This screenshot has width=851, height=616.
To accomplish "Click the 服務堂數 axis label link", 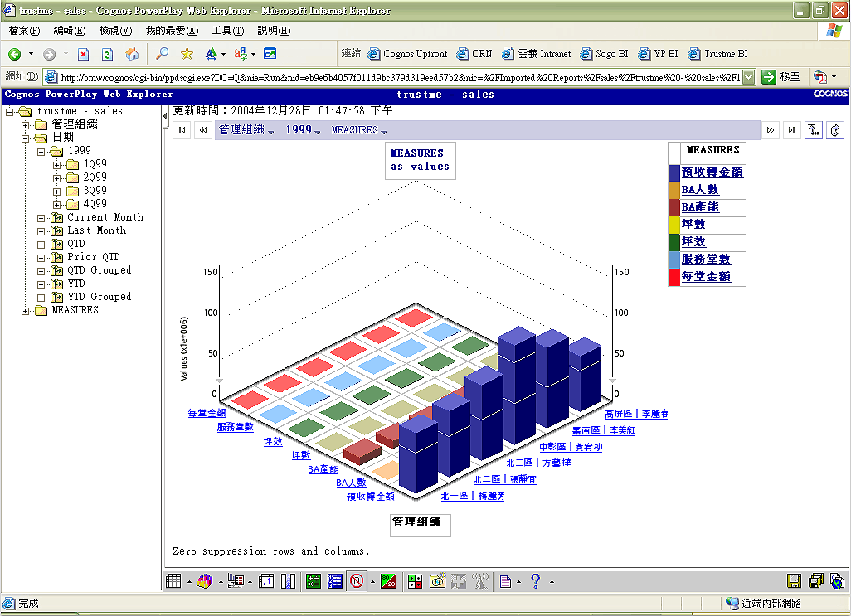I will pyautogui.click(x=235, y=427).
